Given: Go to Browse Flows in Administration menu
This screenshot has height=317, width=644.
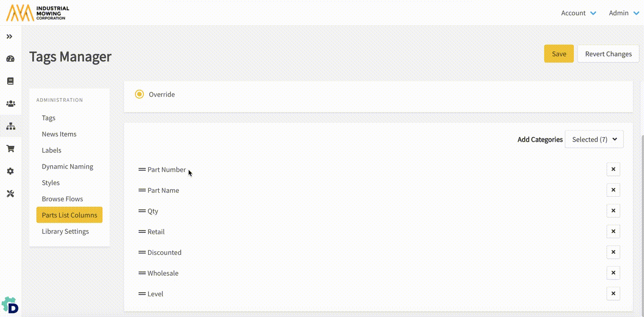Looking at the screenshot, I should 63,199.
